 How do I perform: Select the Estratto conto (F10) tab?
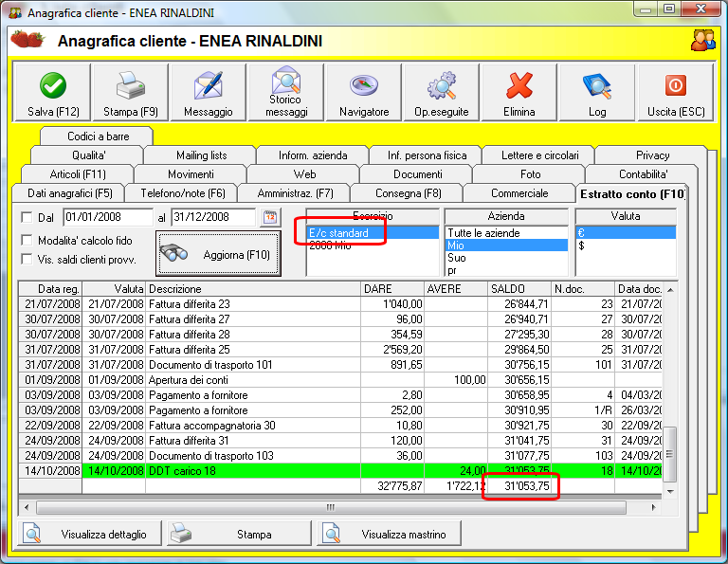pos(632,193)
